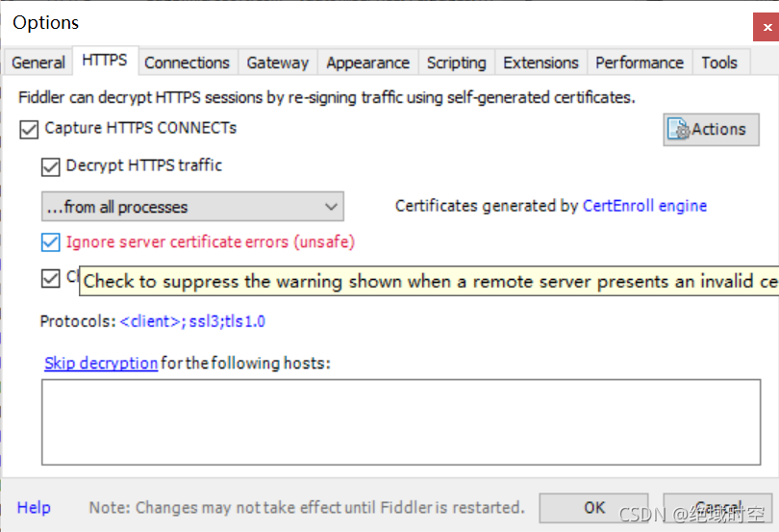Select the Gateway tab
This screenshot has width=779, height=532.
point(277,63)
